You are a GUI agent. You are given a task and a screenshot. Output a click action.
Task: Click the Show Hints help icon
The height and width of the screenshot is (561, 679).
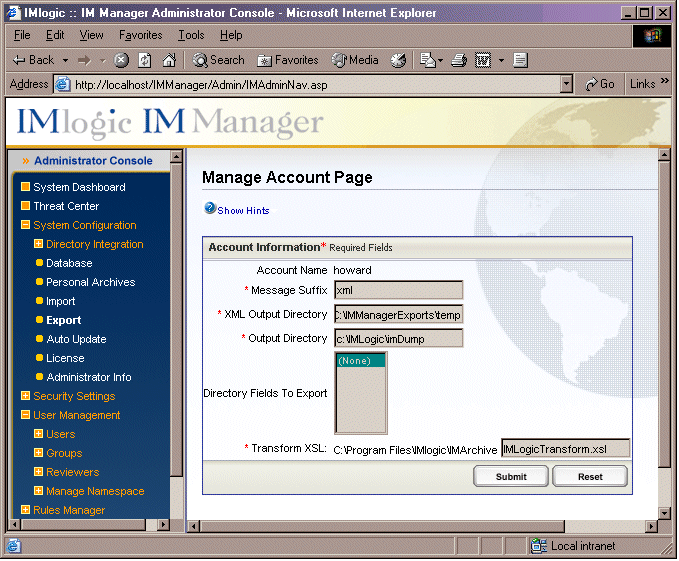pos(210,209)
